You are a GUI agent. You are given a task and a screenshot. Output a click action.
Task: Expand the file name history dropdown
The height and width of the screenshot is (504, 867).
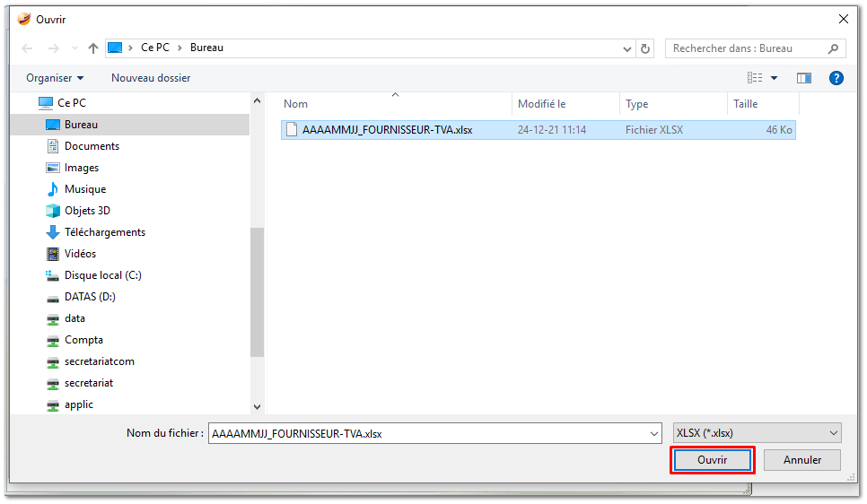pyautogui.click(x=654, y=434)
